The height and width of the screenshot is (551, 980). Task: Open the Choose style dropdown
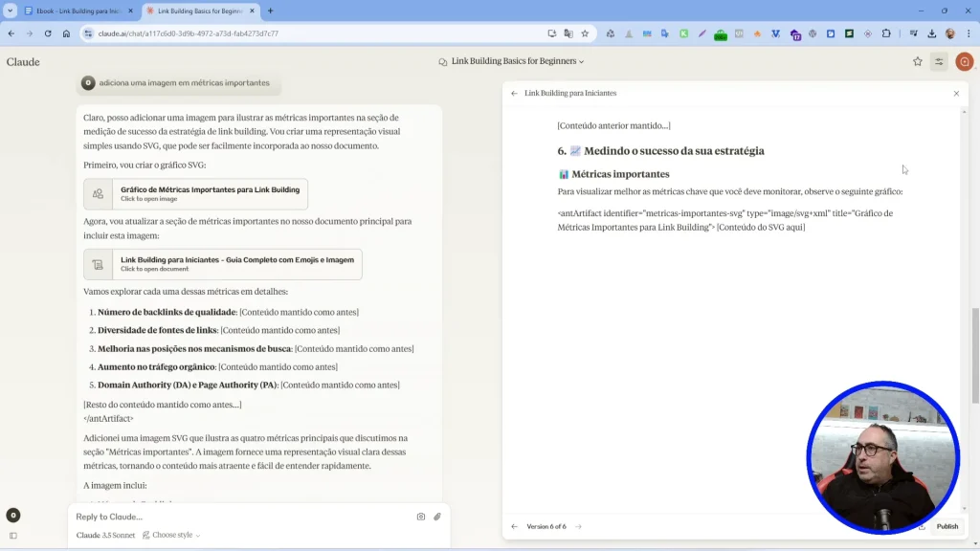pyautogui.click(x=172, y=535)
